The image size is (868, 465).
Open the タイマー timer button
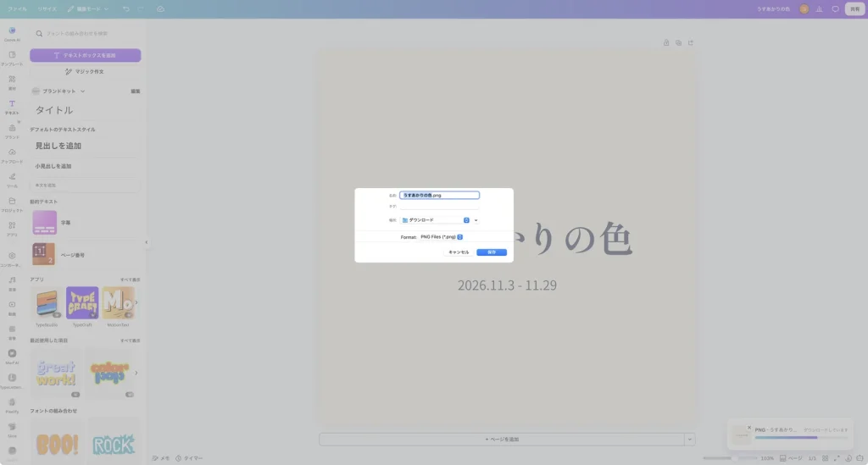pyautogui.click(x=189, y=458)
